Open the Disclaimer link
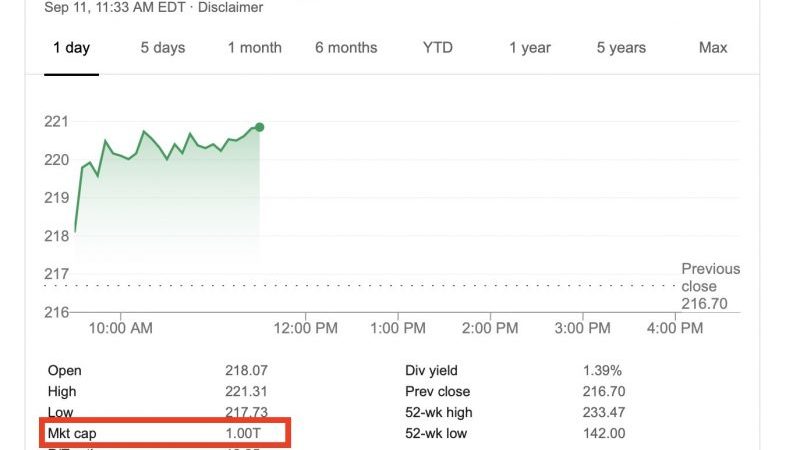800x450 pixels. click(x=231, y=8)
